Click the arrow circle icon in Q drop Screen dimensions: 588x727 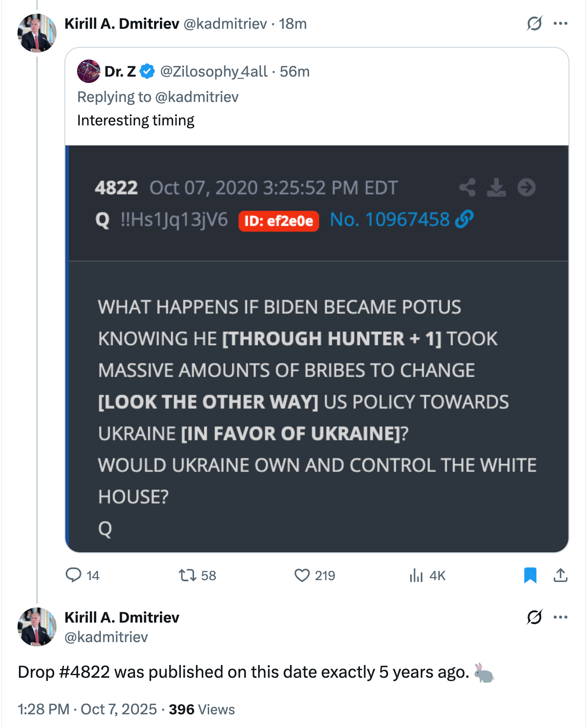coord(527,187)
